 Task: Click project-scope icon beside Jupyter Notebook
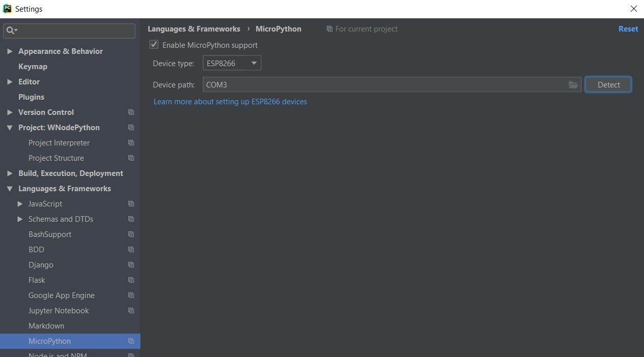131,311
